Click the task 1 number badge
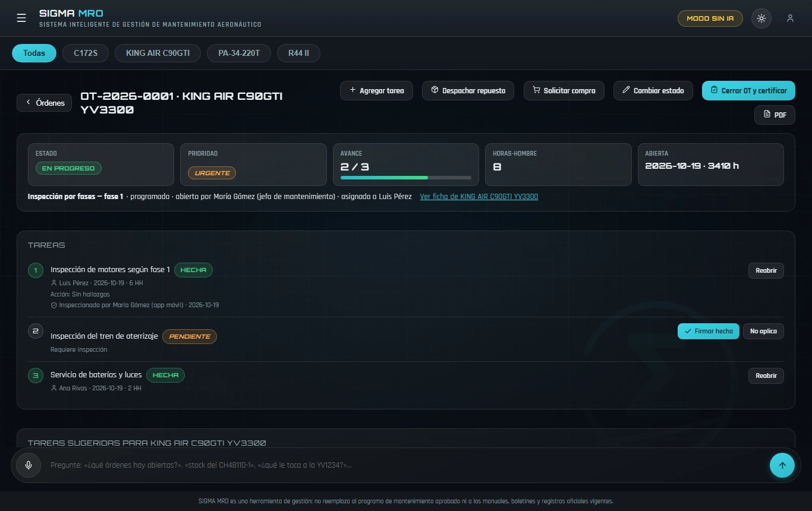Viewport: 812px width, 511px height. 36,270
